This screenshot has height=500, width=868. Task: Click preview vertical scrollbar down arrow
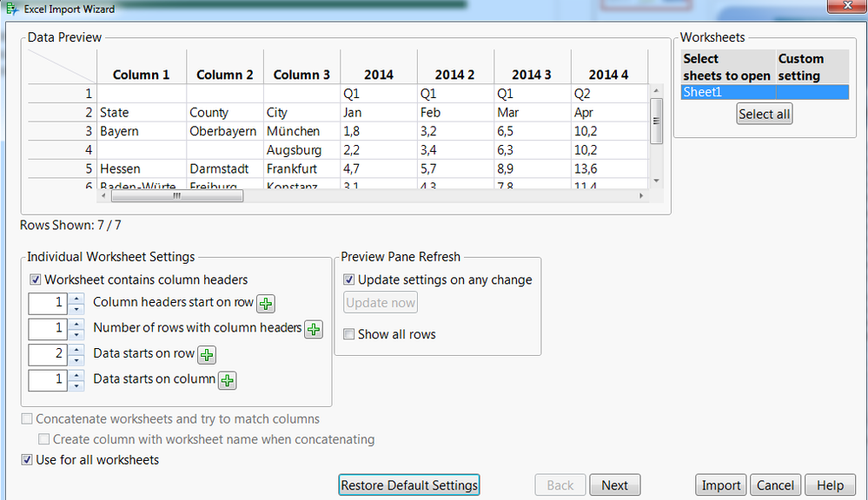tap(656, 181)
